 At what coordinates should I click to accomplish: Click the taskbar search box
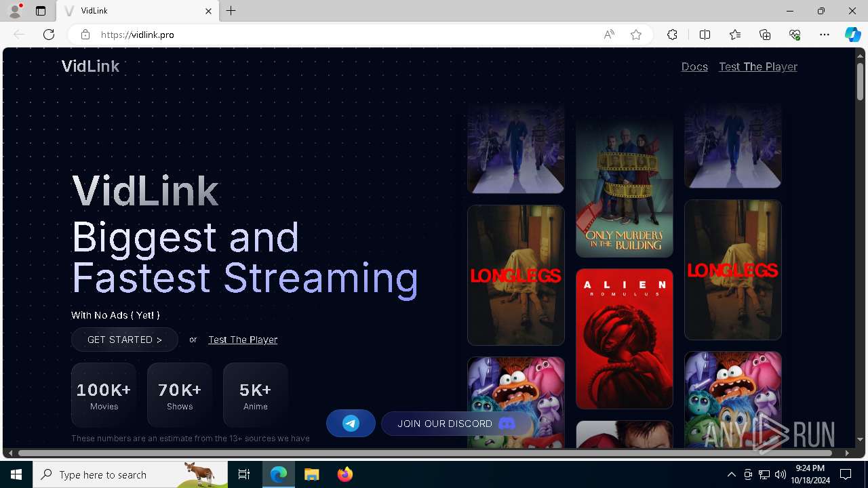(x=130, y=474)
